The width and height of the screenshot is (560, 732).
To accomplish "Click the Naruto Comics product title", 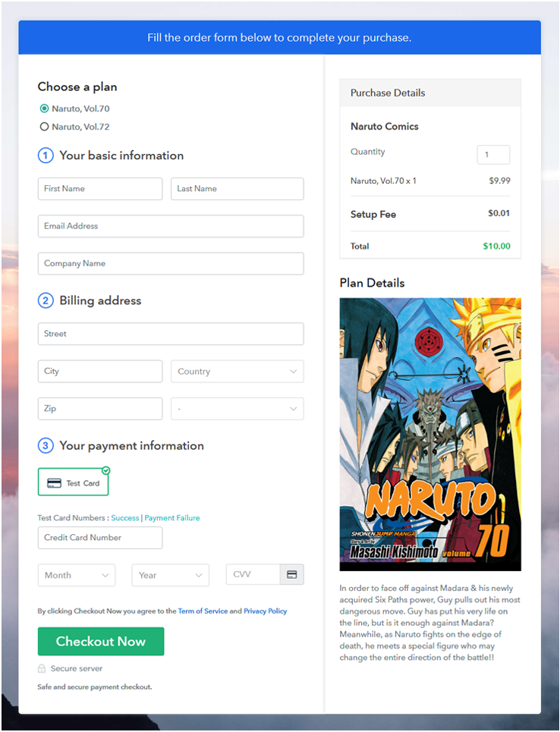I will (x=385, y=127).
